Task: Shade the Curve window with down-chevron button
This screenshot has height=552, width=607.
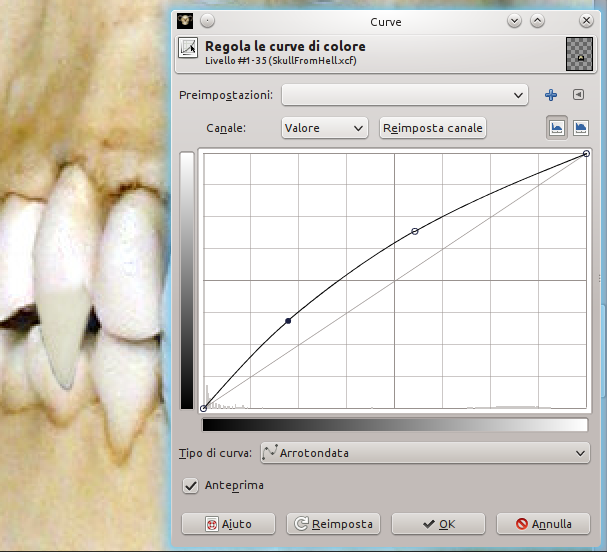Action: (514, 21)
